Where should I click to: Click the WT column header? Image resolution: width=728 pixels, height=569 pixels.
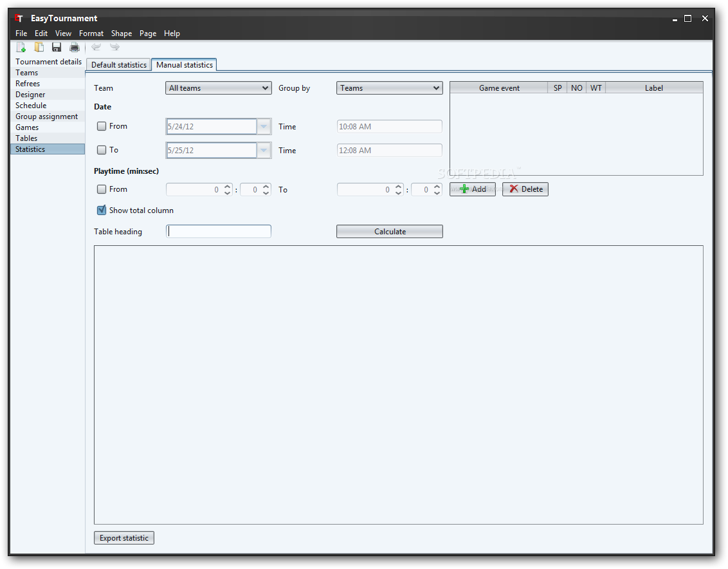(596, 88)
